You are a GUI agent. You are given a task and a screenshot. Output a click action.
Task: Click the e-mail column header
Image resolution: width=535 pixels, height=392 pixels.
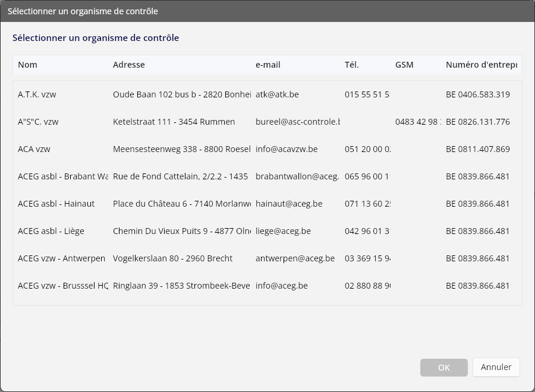[x=268, y=65]
